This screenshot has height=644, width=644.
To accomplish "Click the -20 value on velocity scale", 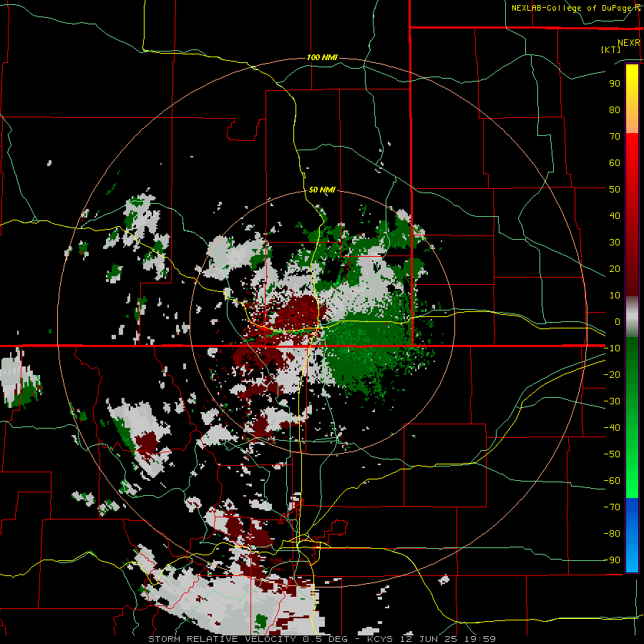I will click(613, 374).
